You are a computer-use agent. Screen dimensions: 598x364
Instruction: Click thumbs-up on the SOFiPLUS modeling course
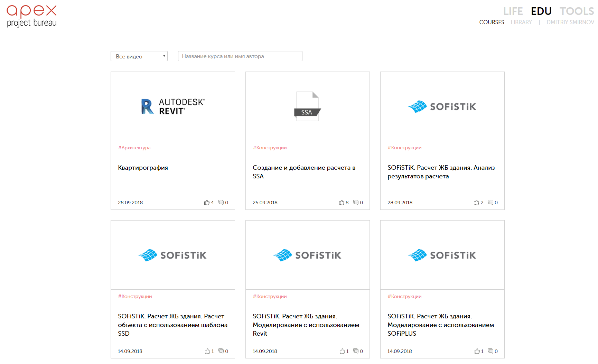(477, 351)
